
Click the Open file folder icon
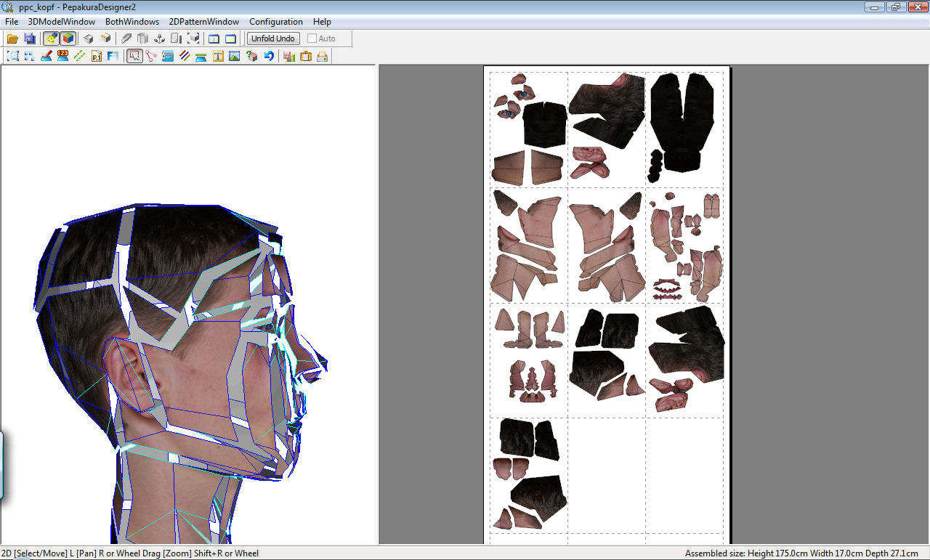click(12, 38)
